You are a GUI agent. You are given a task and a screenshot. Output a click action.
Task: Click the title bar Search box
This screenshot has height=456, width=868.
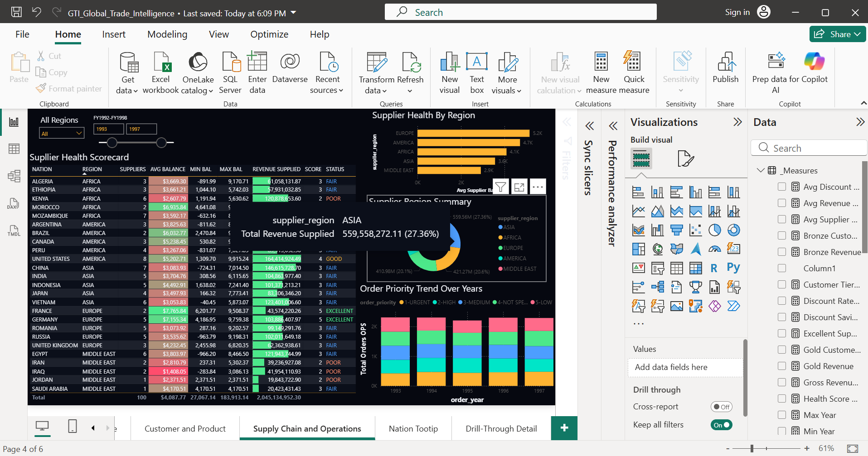520,12
